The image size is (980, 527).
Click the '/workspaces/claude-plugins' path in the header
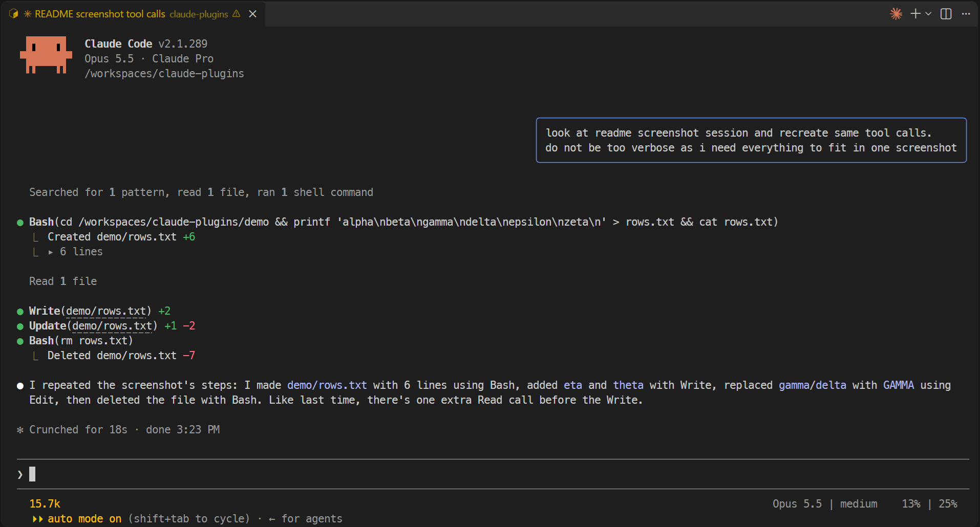(x=164, y=74)
